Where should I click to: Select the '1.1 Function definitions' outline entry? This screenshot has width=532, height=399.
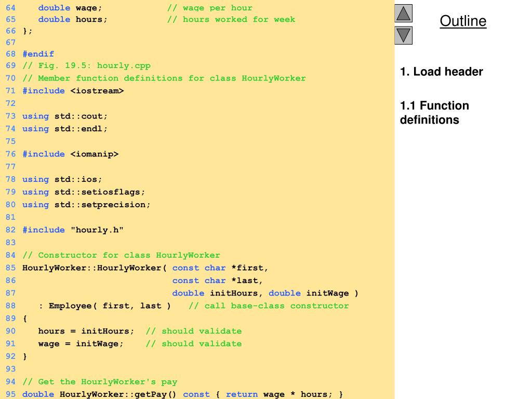(434, 113)
